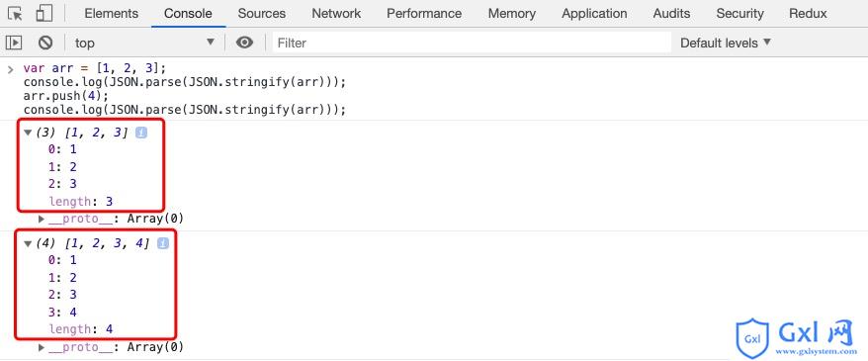Open the www.gxlsystem.com link
The height and width of the screenshot is (361, 868).
(x=816, y=351)
